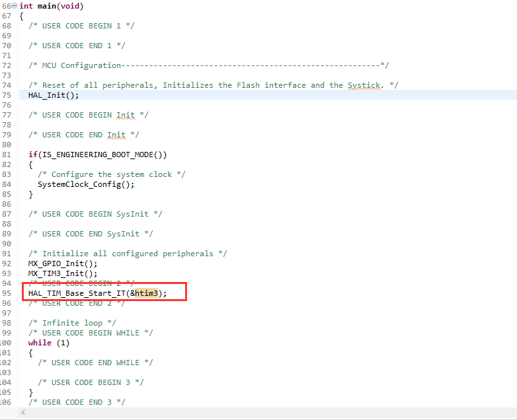Click USER CODE BEGIN SysInit comment
Image resolution: width=517 pixels, height=420 pixels.
pyautogui.click(x=95, y=214)
